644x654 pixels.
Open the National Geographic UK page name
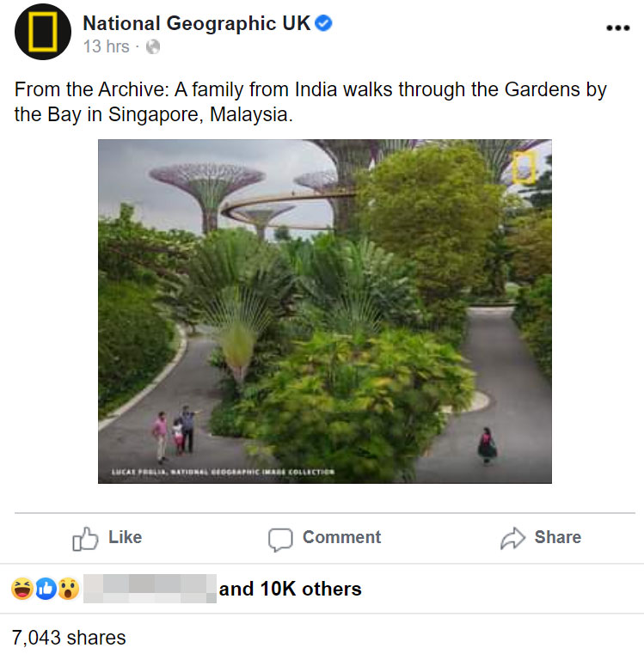pos(197,23)
